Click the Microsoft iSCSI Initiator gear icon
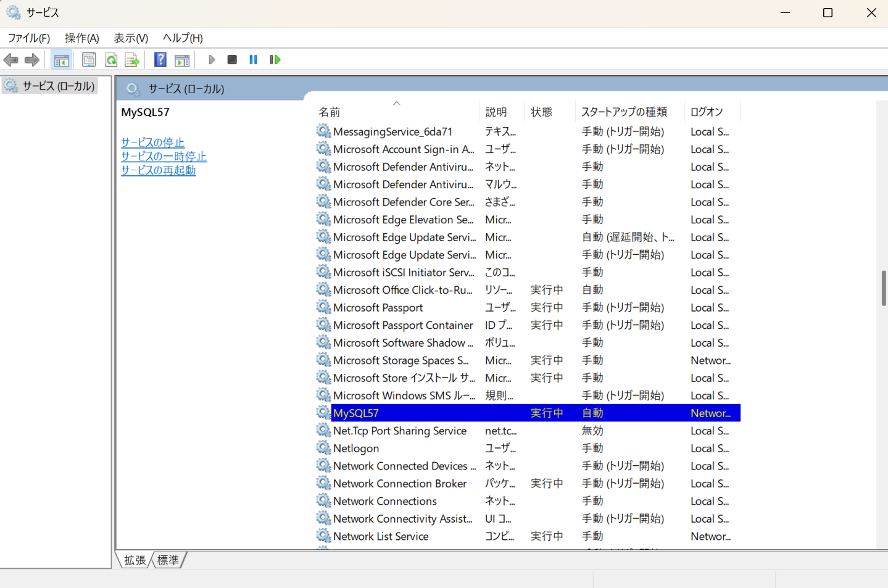Image resolution: width=888 pixels, height=588 pixels. pyautogui.click(x=323, y=271)
